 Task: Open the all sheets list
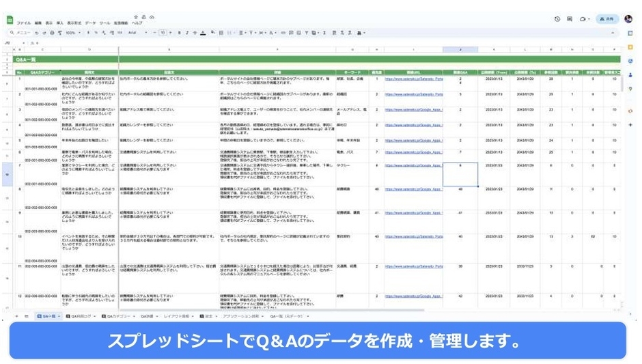(x=26, y=316)
